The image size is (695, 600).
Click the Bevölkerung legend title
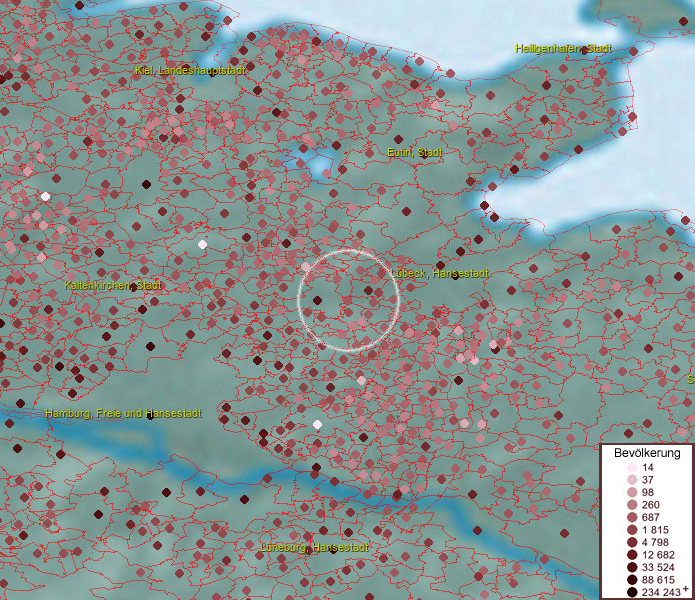coord(647,453)
